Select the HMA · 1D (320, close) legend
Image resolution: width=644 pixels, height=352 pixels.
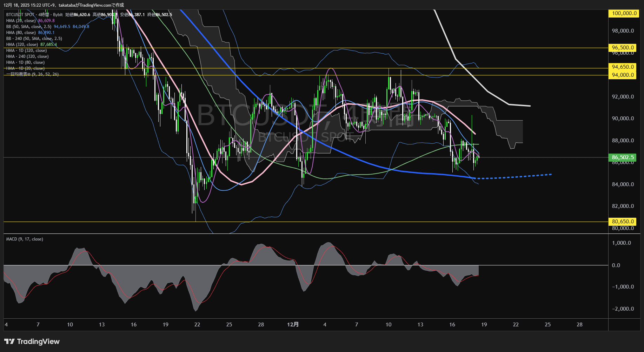[x=26, y=50]
